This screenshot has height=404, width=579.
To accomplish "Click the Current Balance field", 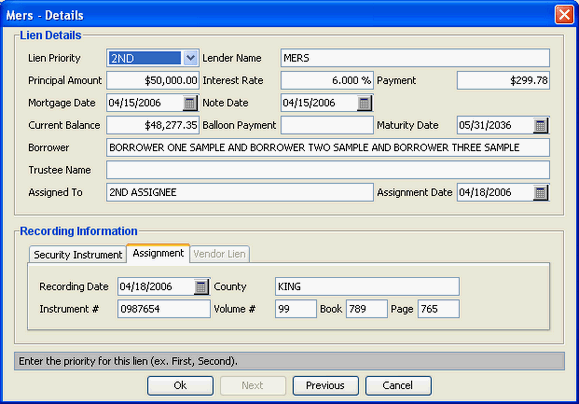I will coord(153,126).
